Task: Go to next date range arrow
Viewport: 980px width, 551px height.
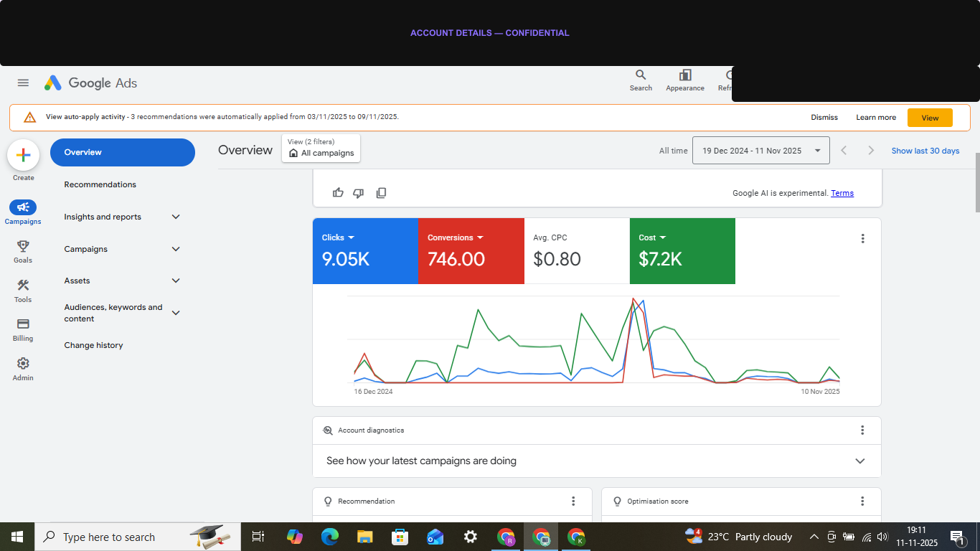Action: (871, 150)
